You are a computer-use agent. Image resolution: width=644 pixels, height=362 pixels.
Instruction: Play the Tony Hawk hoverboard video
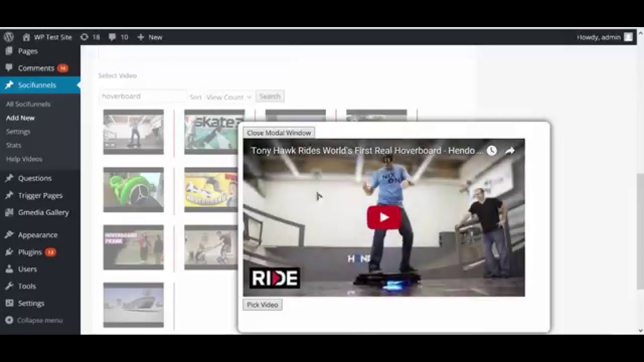pyautogui.click(x=384, y=217)
